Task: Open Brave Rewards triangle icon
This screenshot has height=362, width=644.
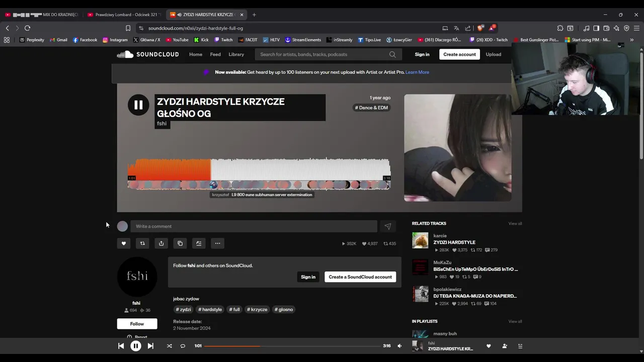Action: [492, 28]
